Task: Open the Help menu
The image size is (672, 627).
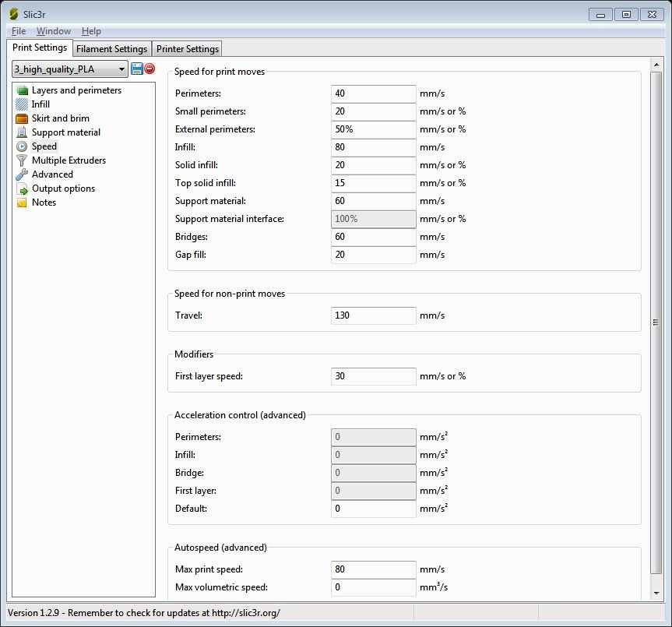Action: 91,31
